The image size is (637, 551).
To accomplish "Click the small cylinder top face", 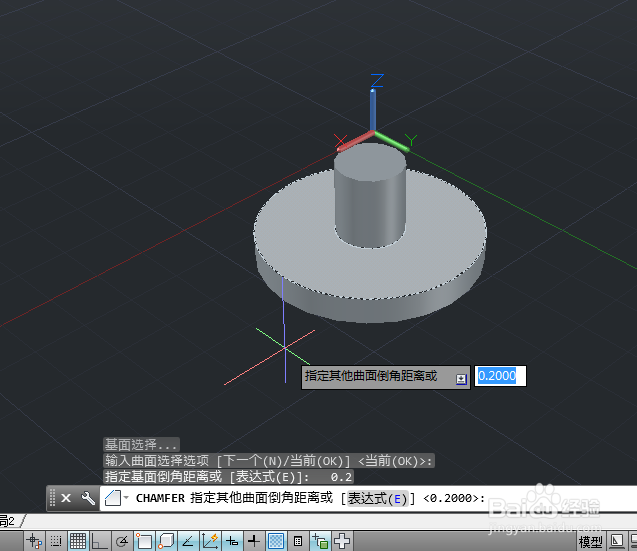I will pos(370,161).
